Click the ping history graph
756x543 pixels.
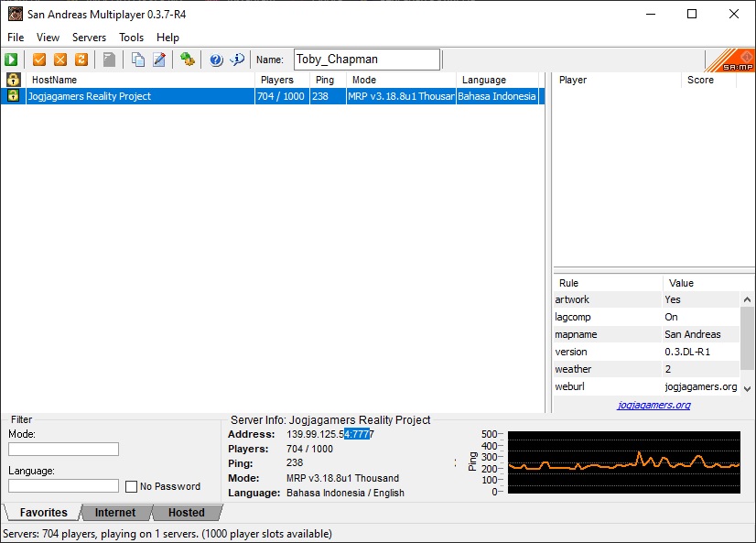[624, 462]
